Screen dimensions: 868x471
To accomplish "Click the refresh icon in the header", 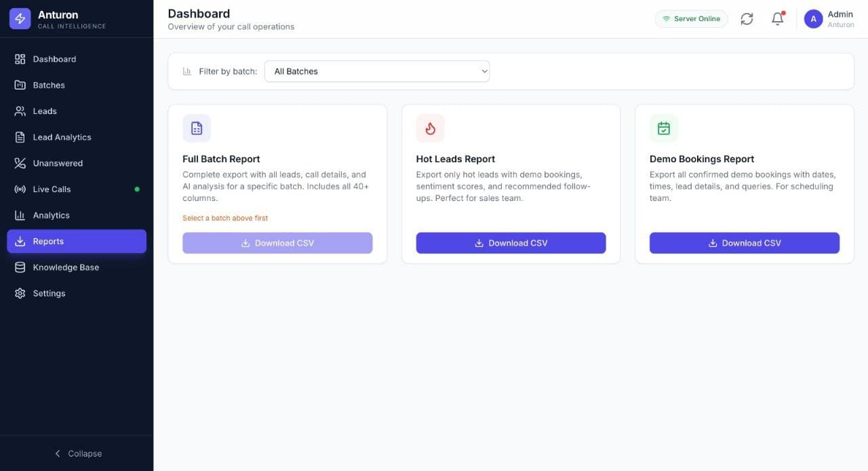I will click(x=747, y=19).
